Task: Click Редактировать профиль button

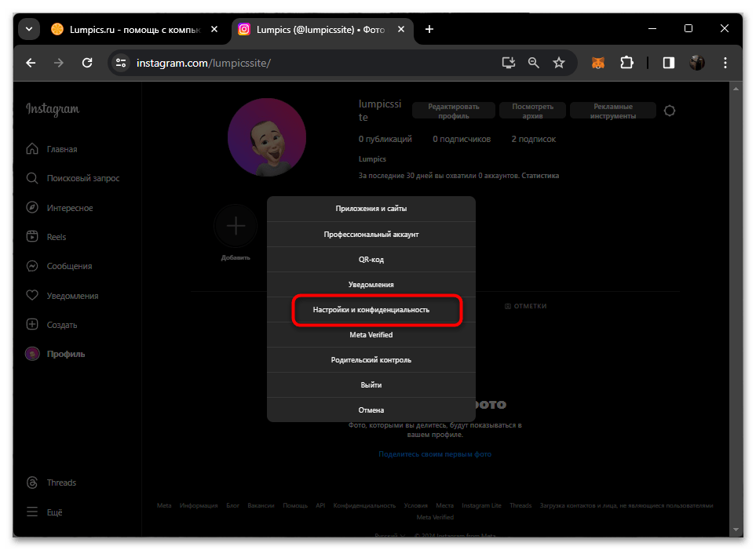Action: point(453,111)
